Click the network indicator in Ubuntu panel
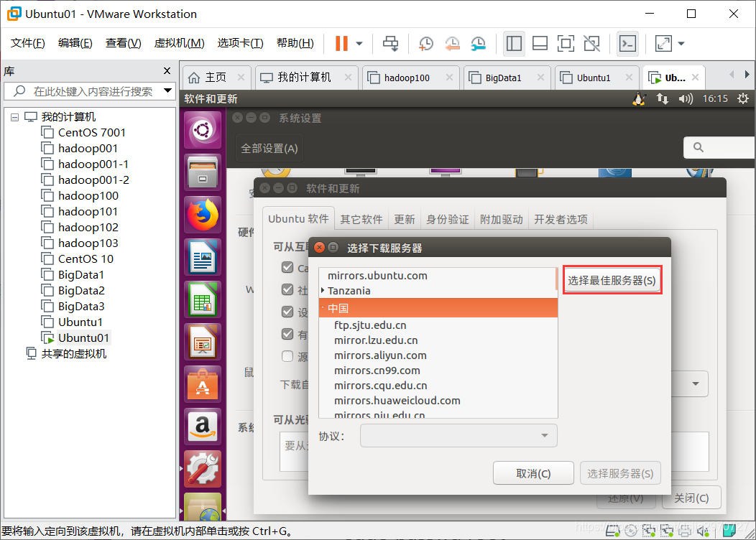Image resolution: width=756 pixels, height=540 pixels. coord(663,99)
